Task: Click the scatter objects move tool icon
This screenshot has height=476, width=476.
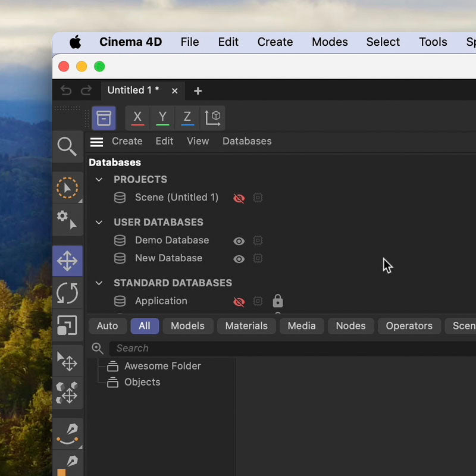Action: click(x=67, y=393)
